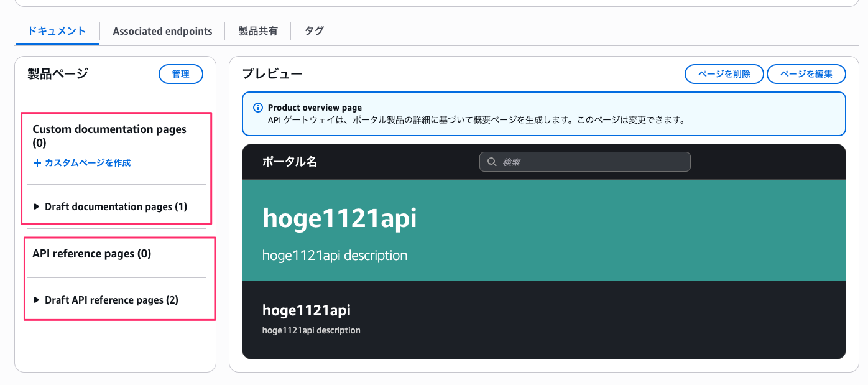Click the plus icon beside カスタムページを作成
Screen dimensions: 868x385
coord(37,163)
